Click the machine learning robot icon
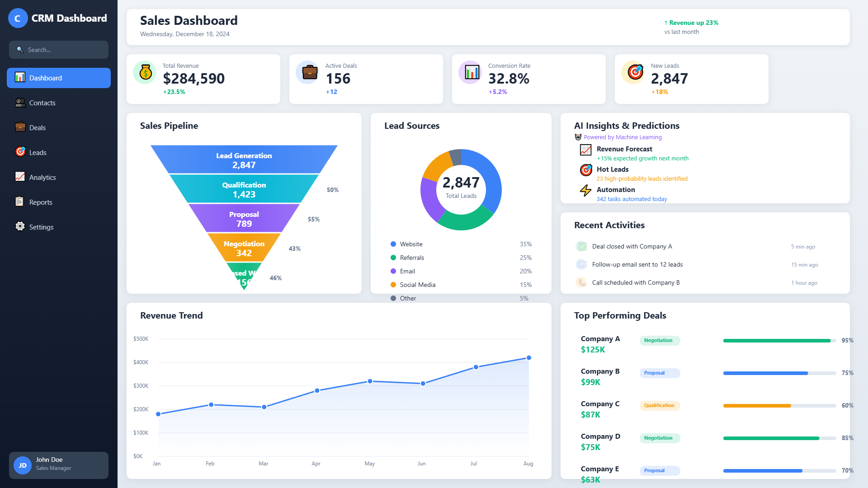 pyautogui.click(x=578, y=137)
